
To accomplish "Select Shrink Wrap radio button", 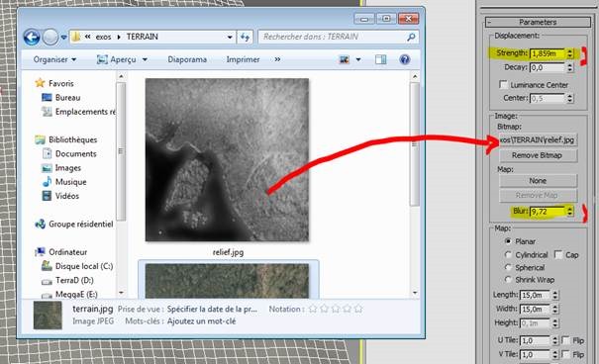I will pos(508,280).
